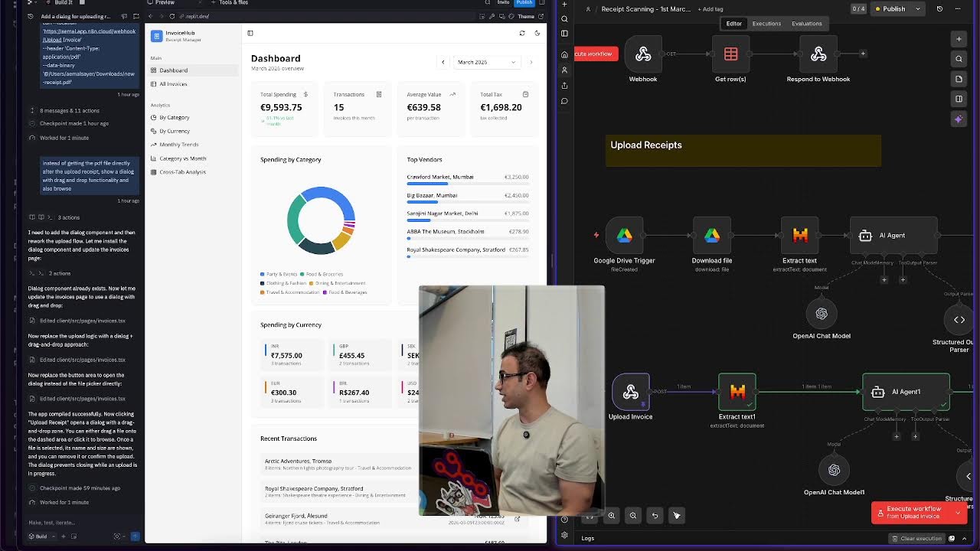Switch to the Editor tab
980x551 pixels.
click(733, 24)
